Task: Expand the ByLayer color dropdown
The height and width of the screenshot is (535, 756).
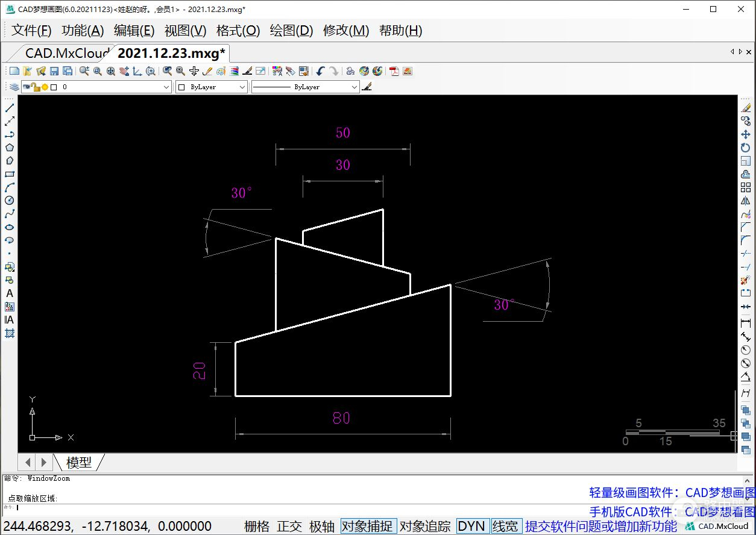Action: click(242, 87)
